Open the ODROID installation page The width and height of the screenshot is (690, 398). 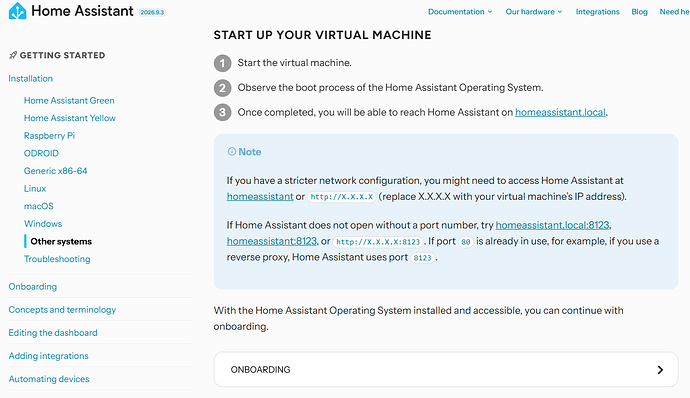point(41,153)
